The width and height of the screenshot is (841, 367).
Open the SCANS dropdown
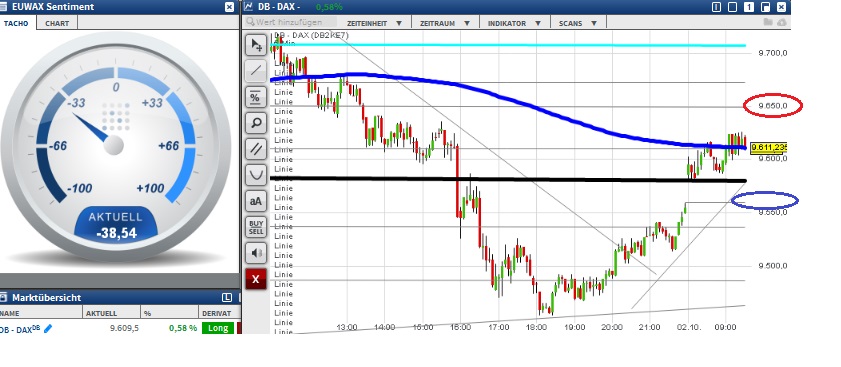click(578, 24)
